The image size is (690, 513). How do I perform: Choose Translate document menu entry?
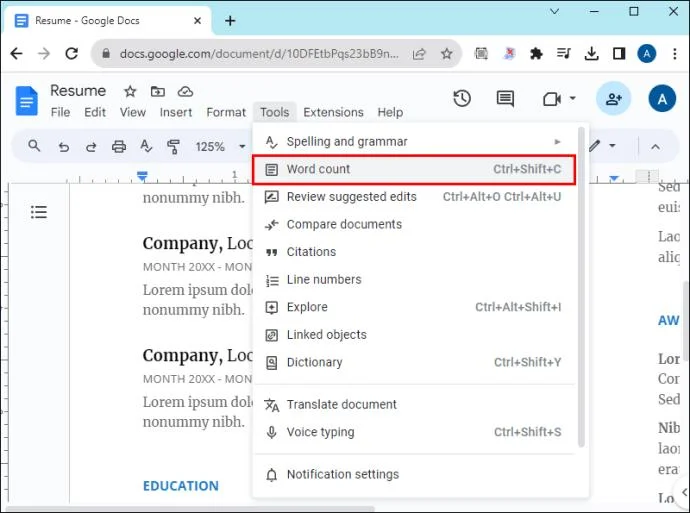click(341, 405)
